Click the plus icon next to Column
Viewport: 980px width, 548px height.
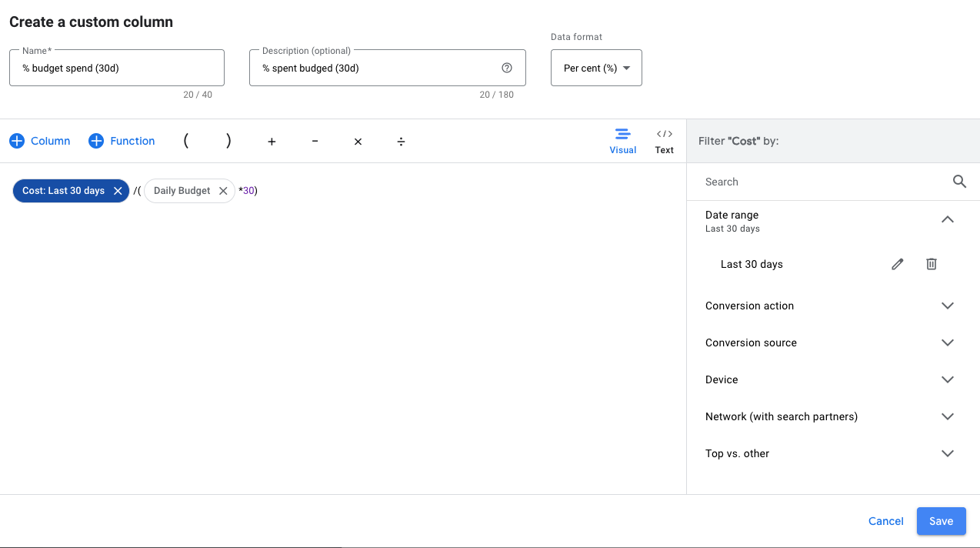coord(17,141)
